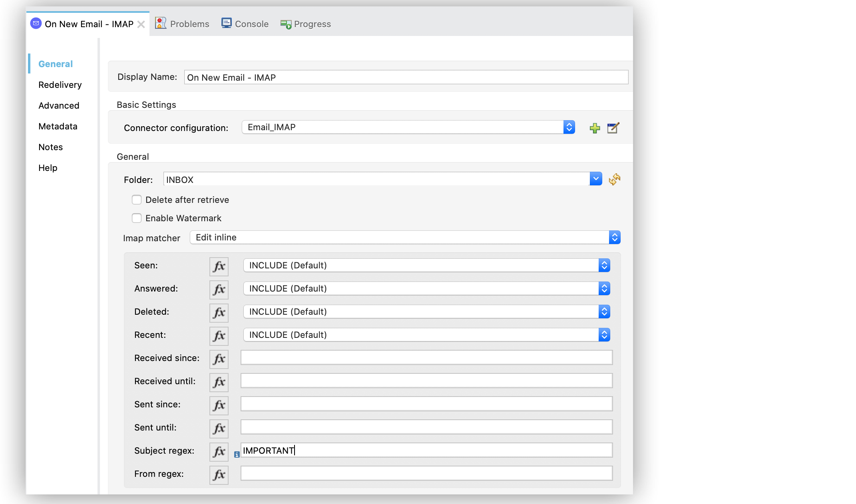Open the Advanced settings section
Viewport: 856px width, 504px height.
coord(58,105)
